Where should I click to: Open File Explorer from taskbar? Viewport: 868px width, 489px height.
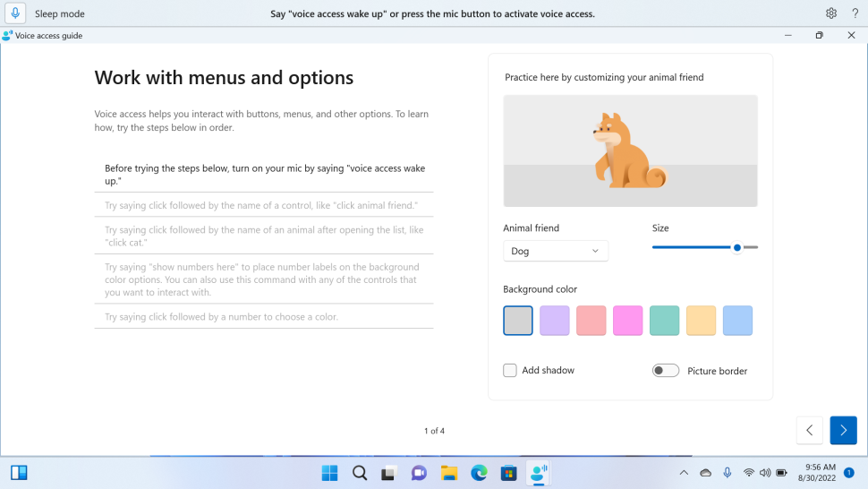[449, 473]
